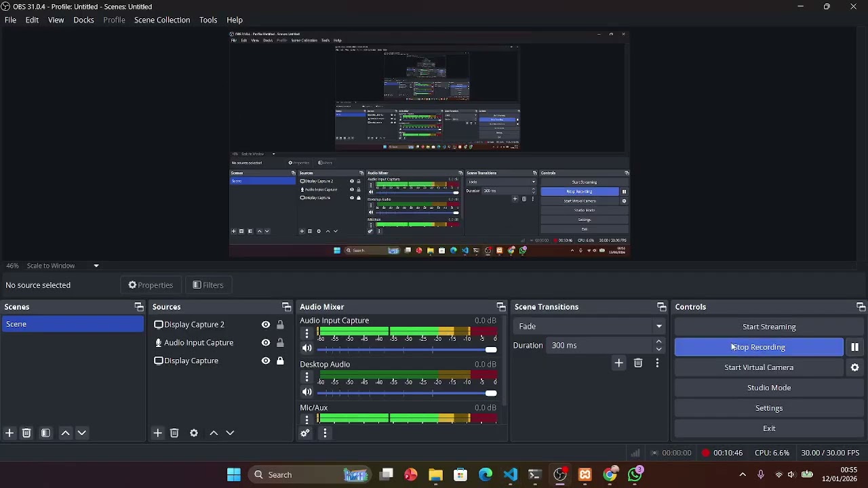Decrease transition duration with down arrow
Viewport: 868px width, 488px height.
click(658, 349)
